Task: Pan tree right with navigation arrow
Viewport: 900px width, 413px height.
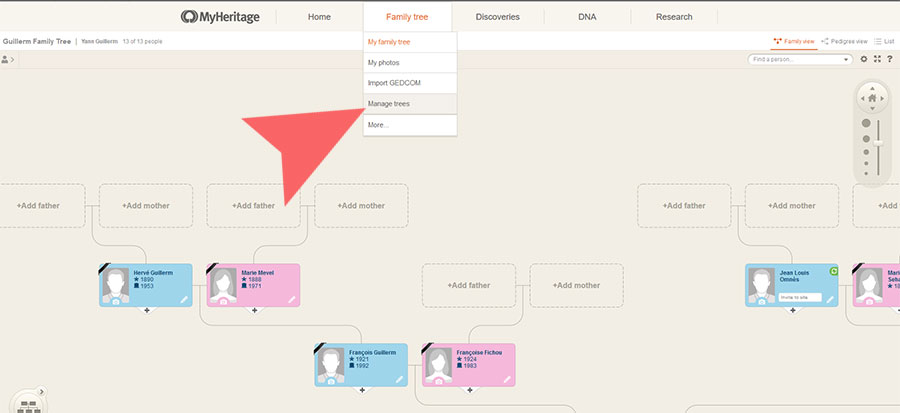Action: 883,99
